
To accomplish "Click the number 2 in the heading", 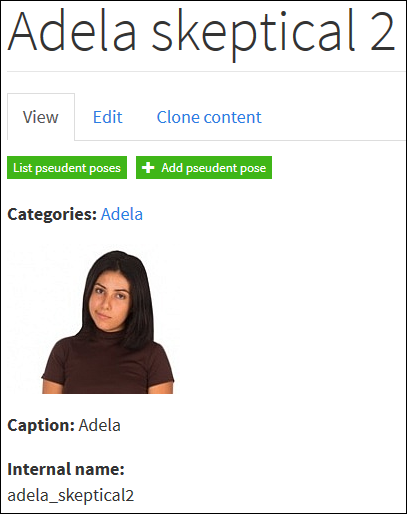I will tap(382, 33).
